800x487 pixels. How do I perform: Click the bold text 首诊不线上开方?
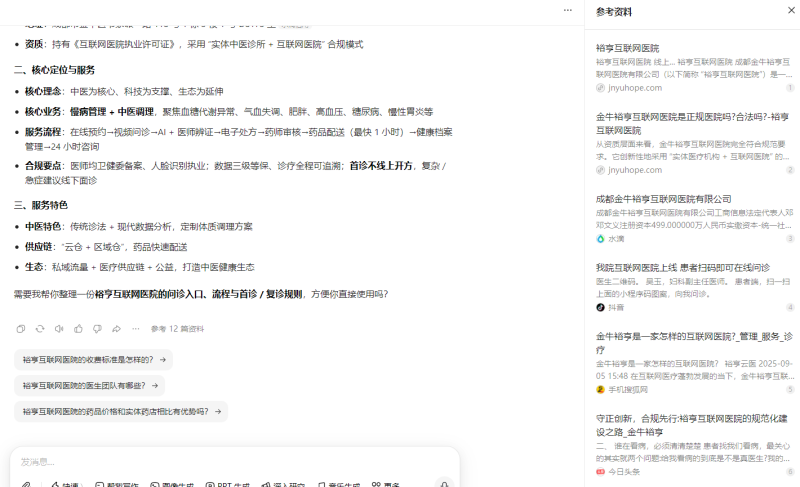click(x=381, y=166)
